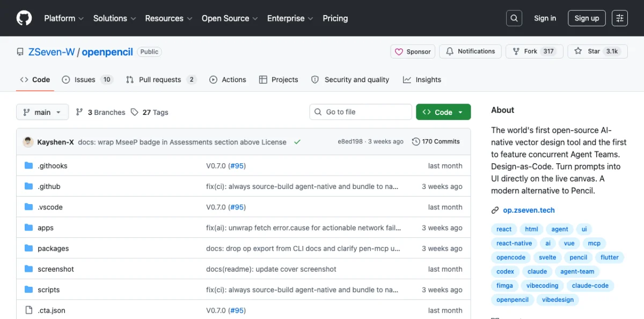
Task: View the 3 Branches link
Action: tap(100, 112)
